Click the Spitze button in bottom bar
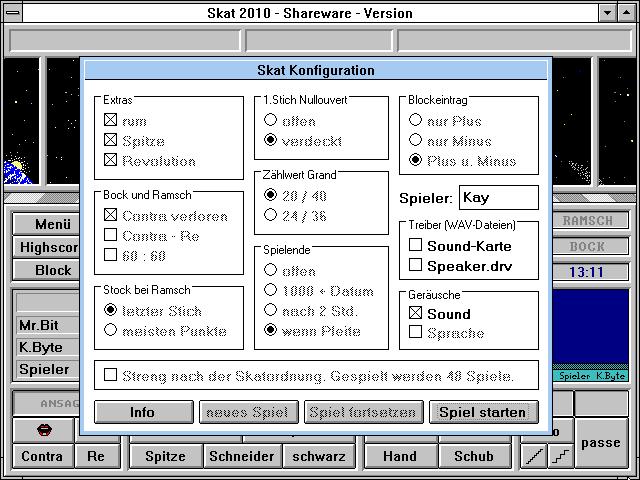The width and height of the screenshot is (640, 480). click(x=165, y=456)
